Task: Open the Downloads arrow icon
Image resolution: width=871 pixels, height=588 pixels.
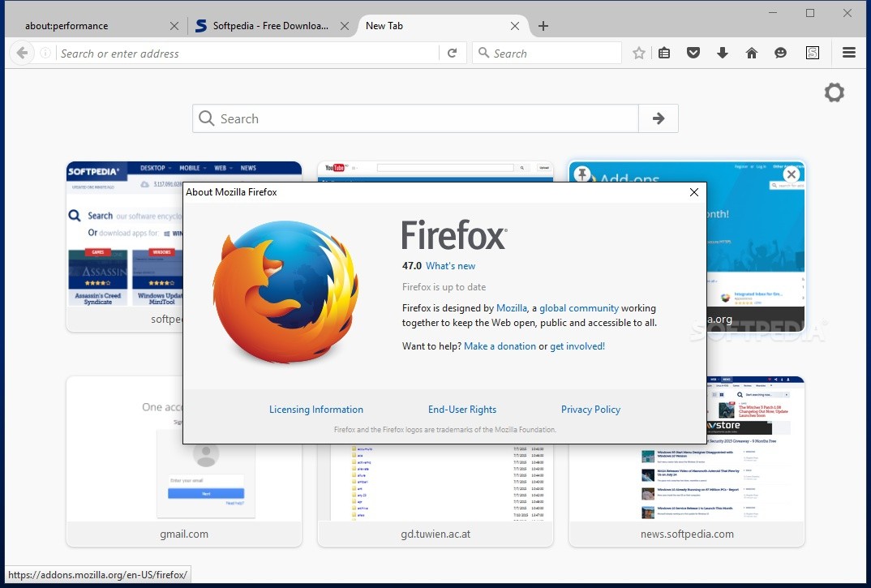Action: point(722,54)
